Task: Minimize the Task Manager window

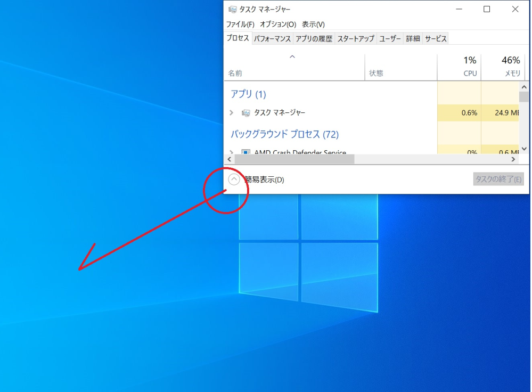Action: pos(459,9)
